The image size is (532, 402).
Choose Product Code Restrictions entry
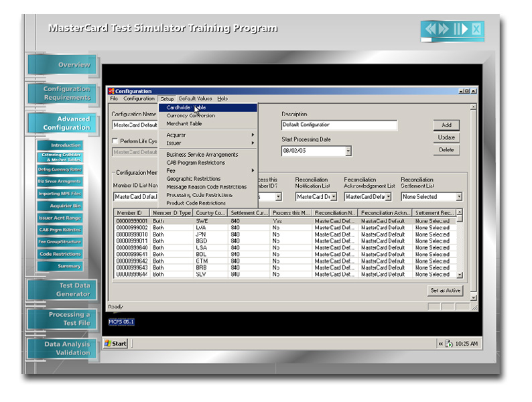coord(208,203)
